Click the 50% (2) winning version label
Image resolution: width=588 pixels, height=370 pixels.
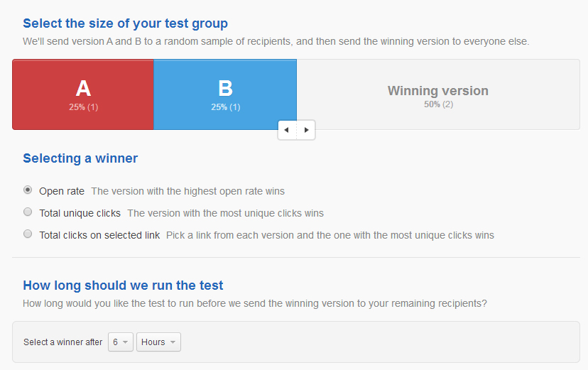(x=438, y=104)
